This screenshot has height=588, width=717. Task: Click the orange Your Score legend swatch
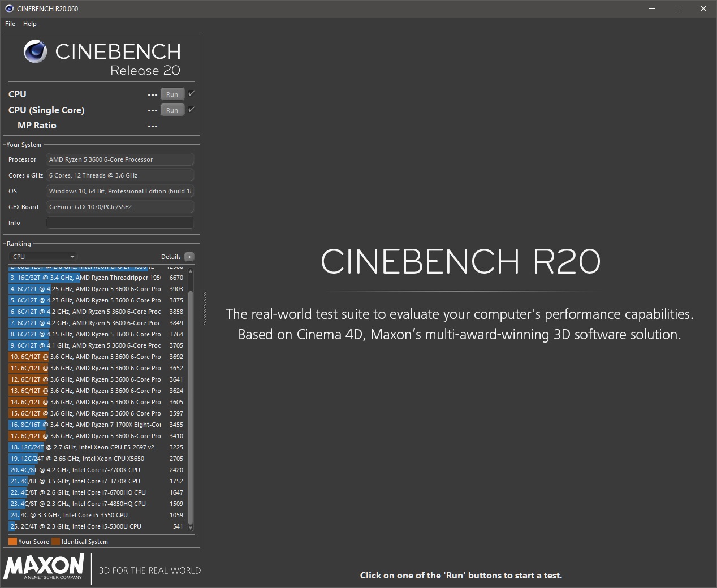point(12,542)
